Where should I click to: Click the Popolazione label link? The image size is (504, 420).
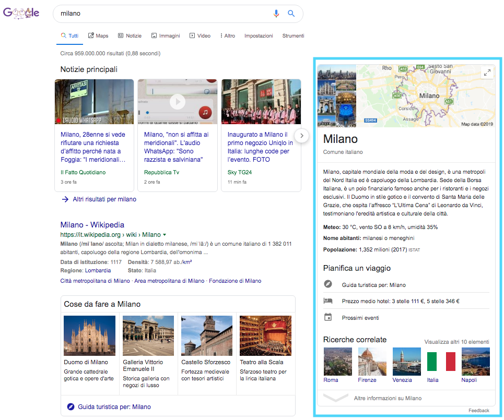pos(340,249)
